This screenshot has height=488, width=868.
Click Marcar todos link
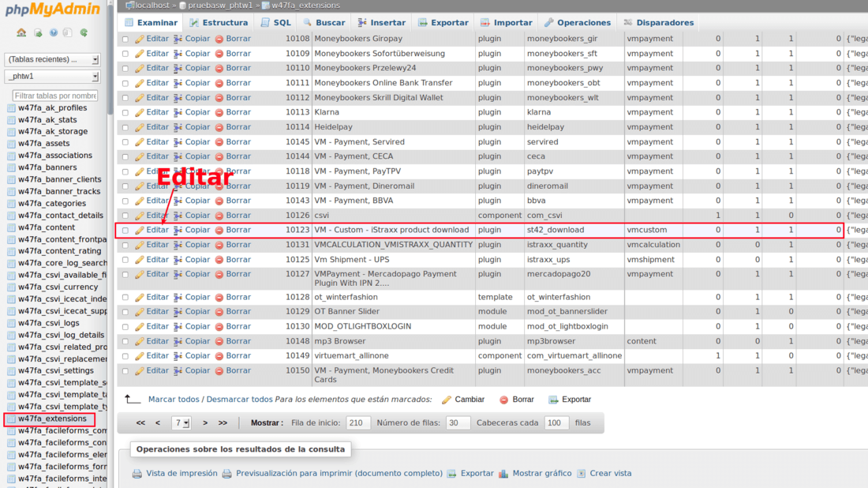coord(174,400)
